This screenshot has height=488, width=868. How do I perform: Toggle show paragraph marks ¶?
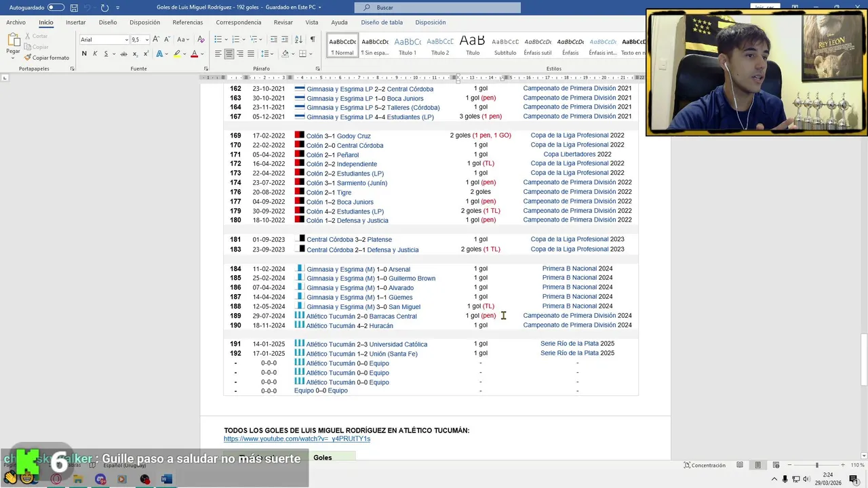pos(313,39)
